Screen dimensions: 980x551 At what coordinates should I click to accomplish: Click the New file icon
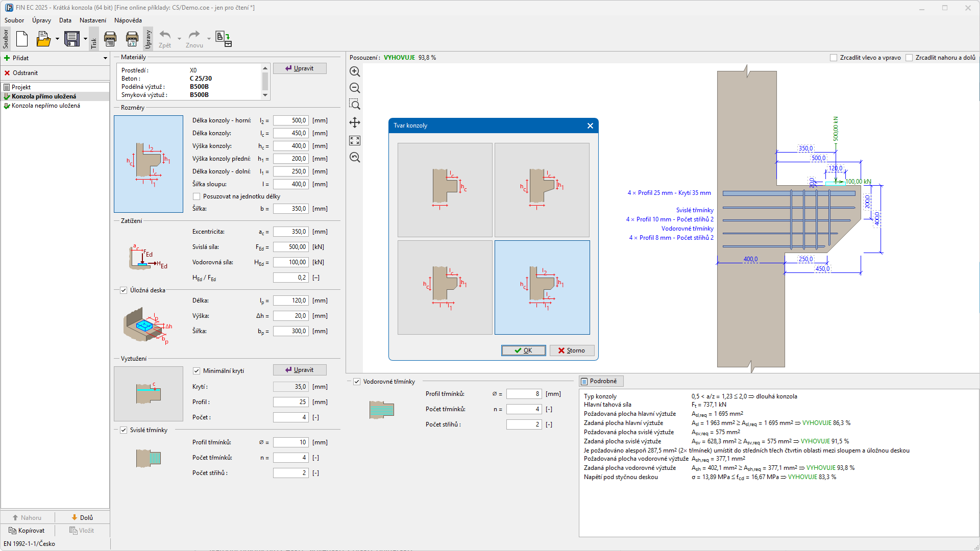(x=22, y=39)
